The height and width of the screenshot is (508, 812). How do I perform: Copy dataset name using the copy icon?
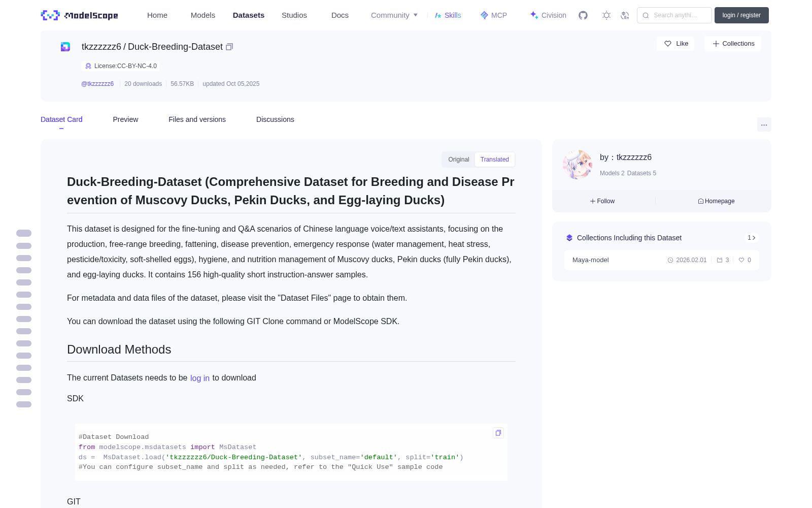pyautogui.click(x=229, y=47)
